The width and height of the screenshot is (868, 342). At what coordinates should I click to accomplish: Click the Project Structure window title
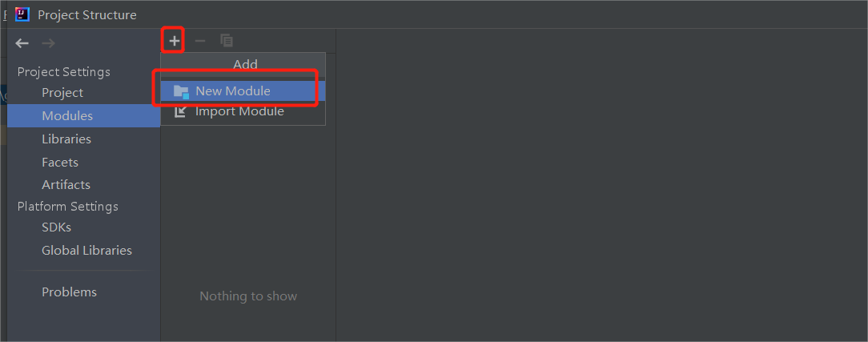pyautogui.click(x=87, y=14)
